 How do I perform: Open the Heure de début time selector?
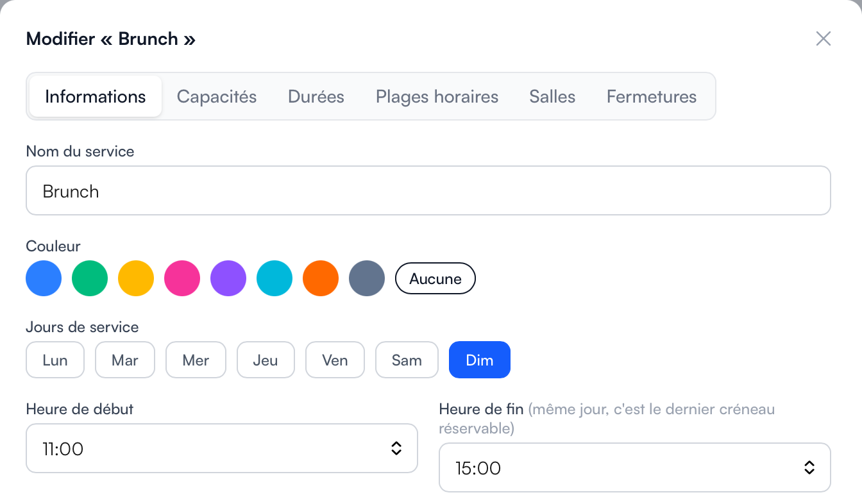click(222, 448)
